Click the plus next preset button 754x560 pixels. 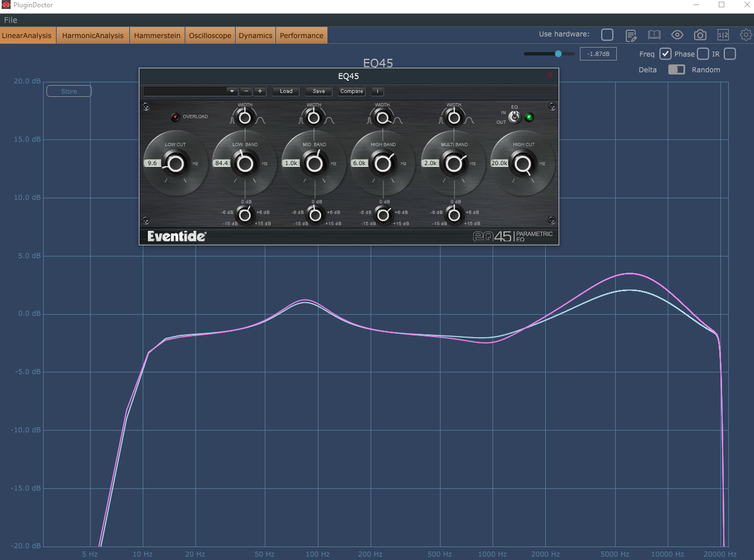pyautogui.click(x=260, y=91)
